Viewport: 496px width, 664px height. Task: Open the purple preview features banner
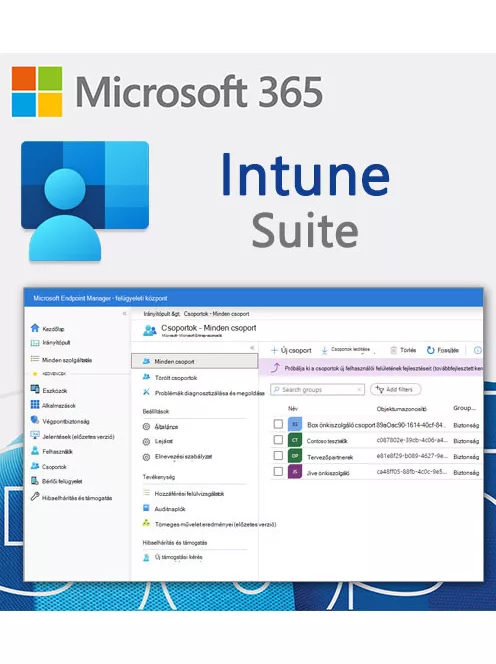(x=371, y=368)
